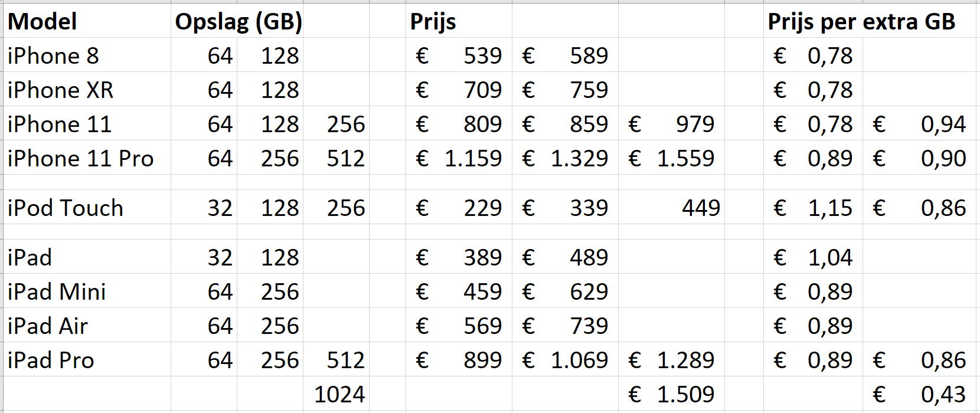
Task: Click the iPad Air model cell
Action: pos(48,326)
